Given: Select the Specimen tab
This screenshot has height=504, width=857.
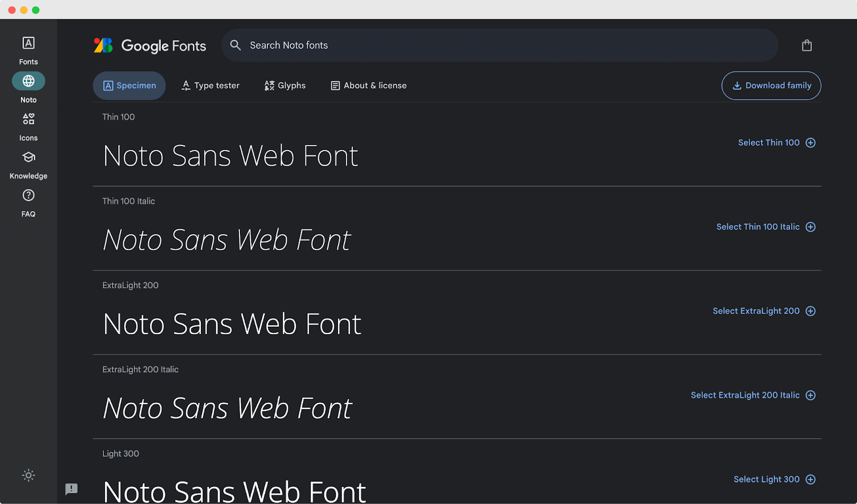Looking at the screenshot, I should pos(129,85).
